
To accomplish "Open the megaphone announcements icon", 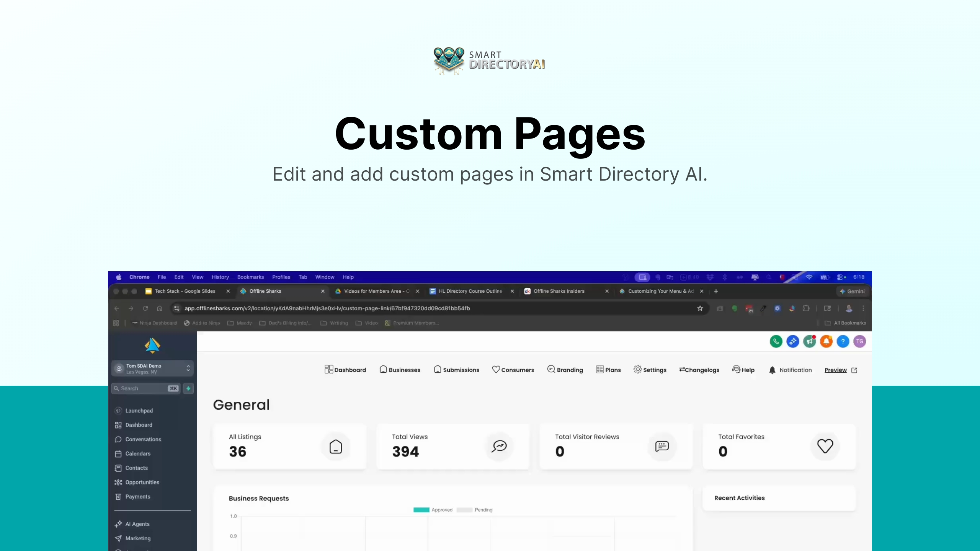I will (x=809, y=341).
